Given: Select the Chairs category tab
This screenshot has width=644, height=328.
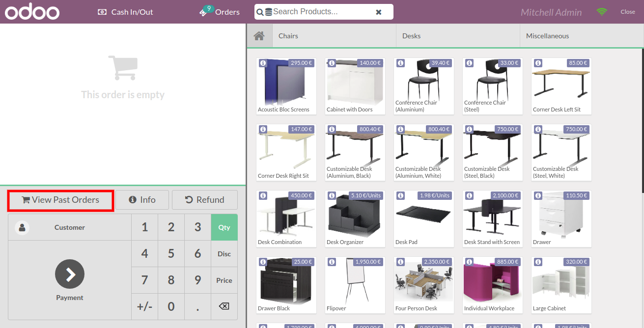Looking at the screenshot, I should pyautogui.click(x=334, y=36).
